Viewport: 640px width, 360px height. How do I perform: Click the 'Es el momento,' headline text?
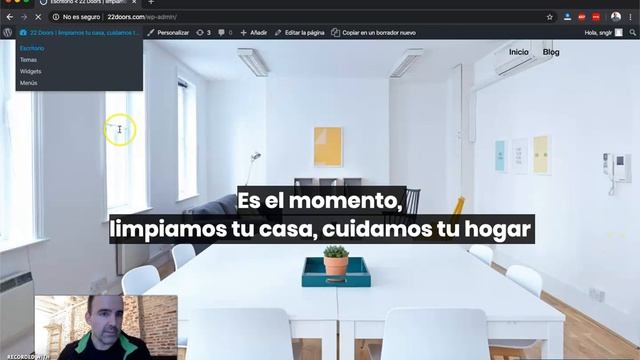pos(320,200)
